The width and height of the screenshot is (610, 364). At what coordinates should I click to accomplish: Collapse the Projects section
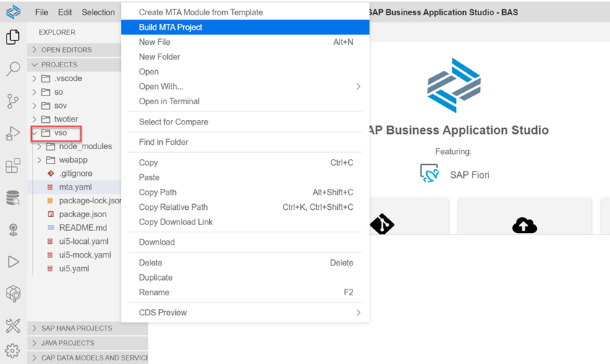click(74, 64)
